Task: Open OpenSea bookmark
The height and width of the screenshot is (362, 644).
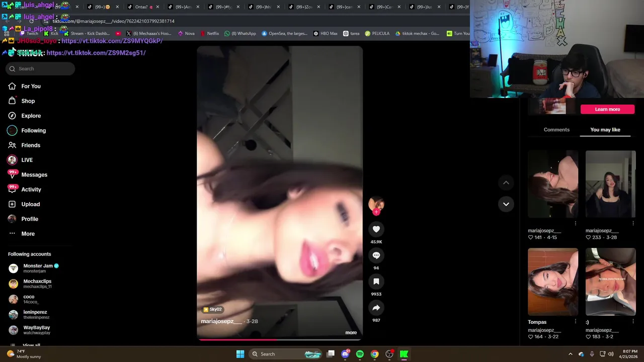Action: (x=284, y=34)
